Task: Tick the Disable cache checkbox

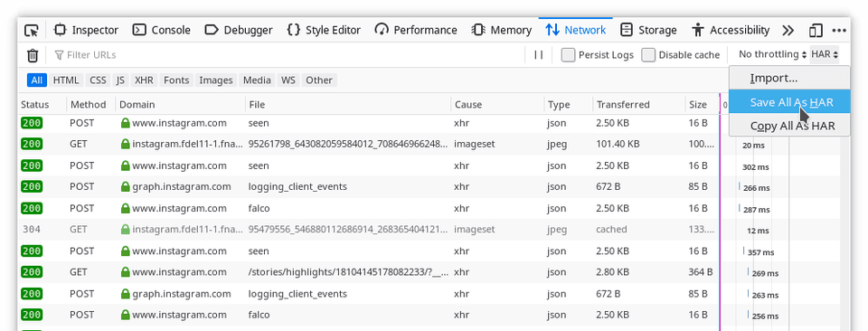Action: coord(648,55)
